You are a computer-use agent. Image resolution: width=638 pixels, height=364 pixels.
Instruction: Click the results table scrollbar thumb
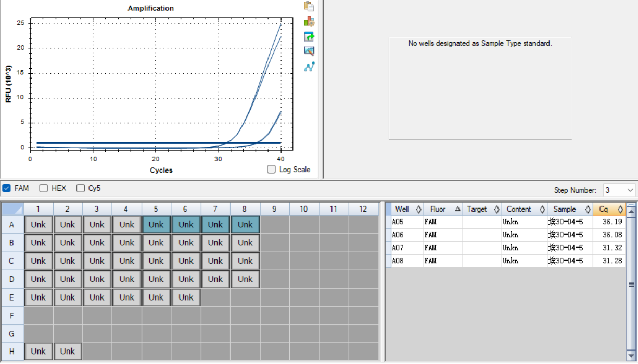(631, 284)
